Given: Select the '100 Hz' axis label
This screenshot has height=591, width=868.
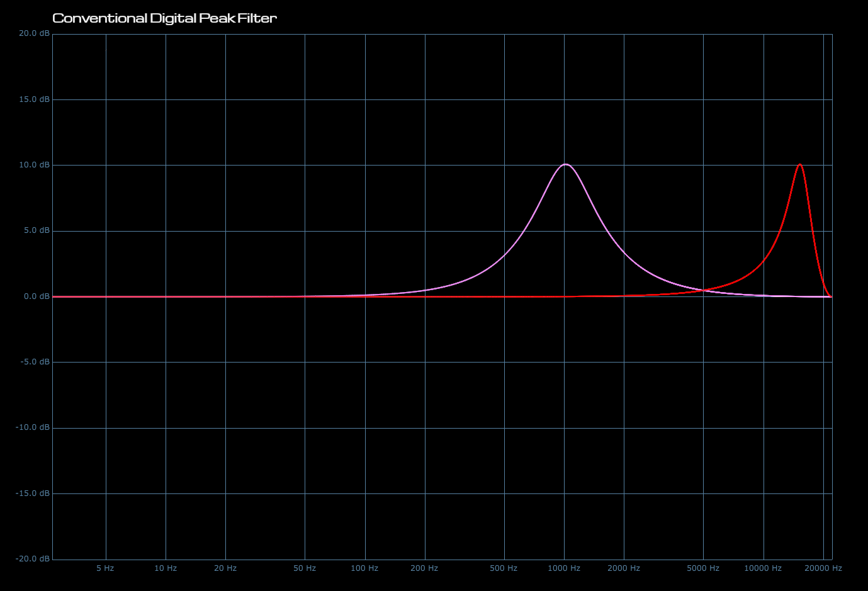Looking at the screenshot, I should pos(365,568).
